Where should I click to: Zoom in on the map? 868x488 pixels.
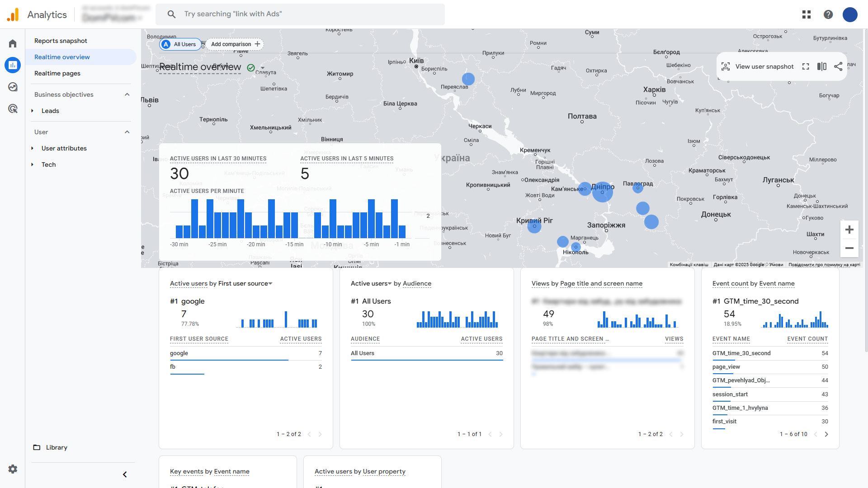(849, 230)
